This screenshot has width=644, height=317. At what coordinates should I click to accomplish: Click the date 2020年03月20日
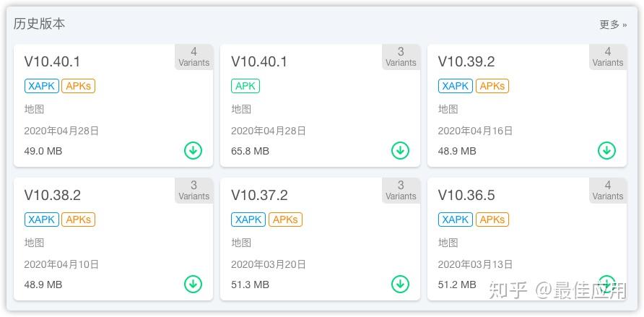point(269,264)
